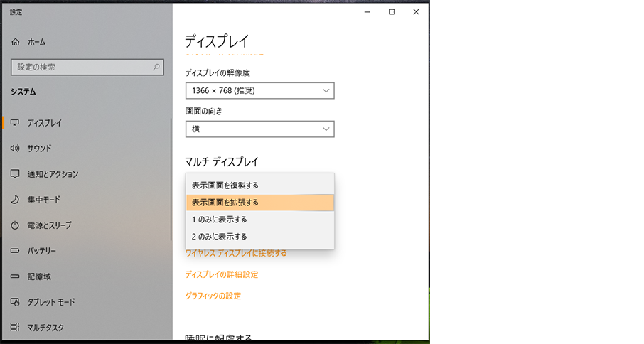Click the Multitasking icon
This screenshot has height=344, width=644.
[x=15, y=327]
